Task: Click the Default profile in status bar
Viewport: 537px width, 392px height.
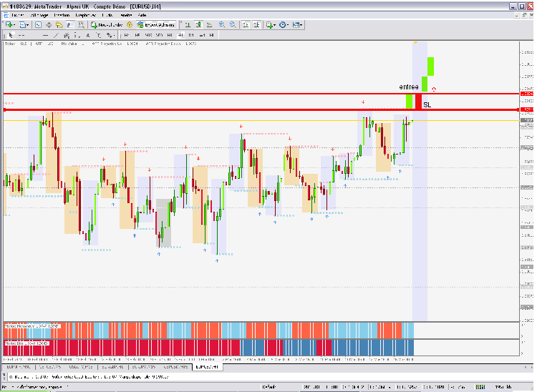Action: (x=269, y=387)
